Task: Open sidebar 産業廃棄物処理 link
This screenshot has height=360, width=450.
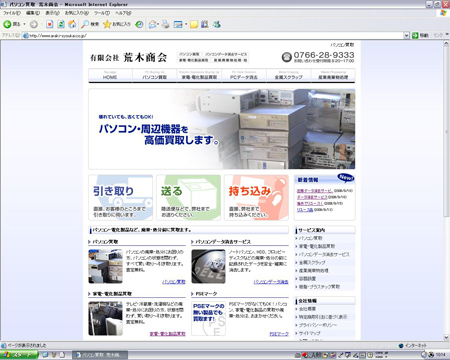Action: click(x=313, y=271)
